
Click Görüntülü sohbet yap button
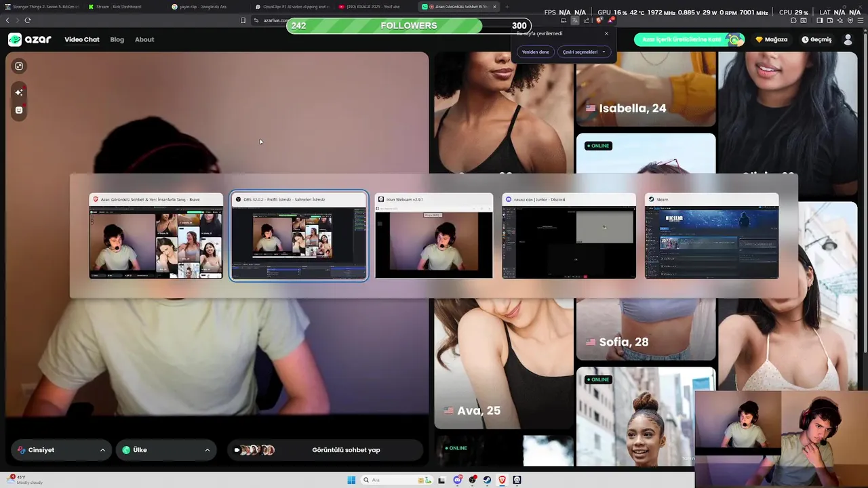coord(325,450)
